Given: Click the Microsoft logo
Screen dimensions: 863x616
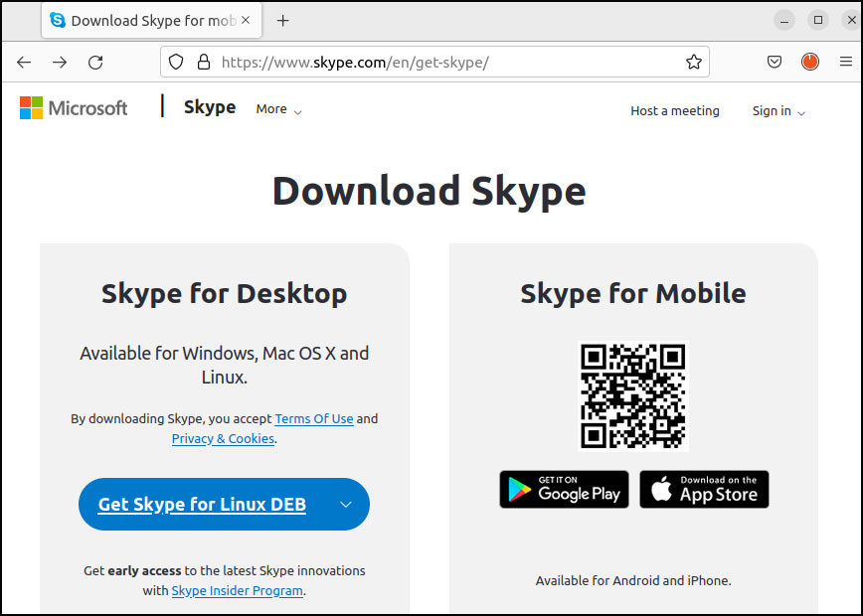Looking at the screenshot, I should pos(74,107).
